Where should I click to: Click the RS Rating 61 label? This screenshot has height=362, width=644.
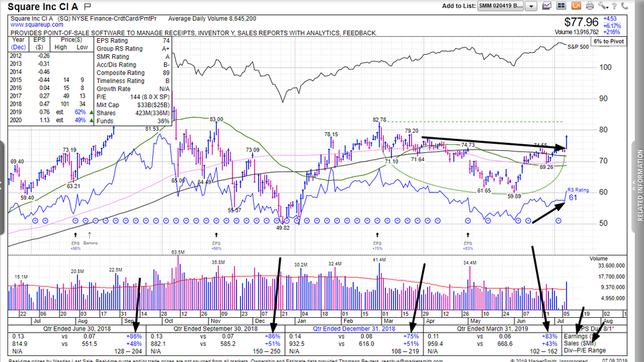coord(578,194)
